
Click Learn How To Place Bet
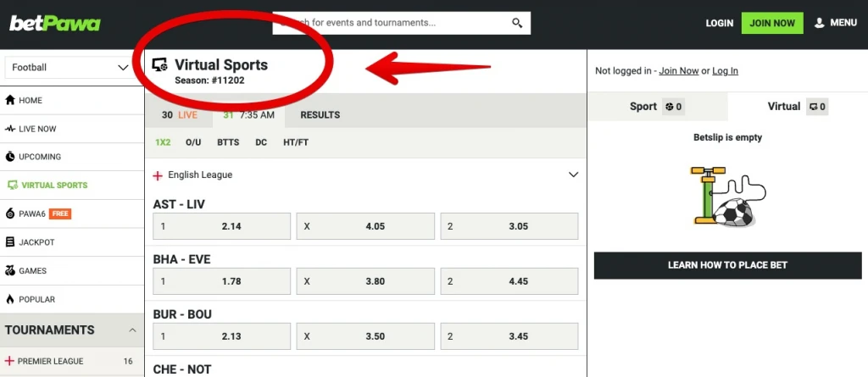pyautogui.click(x=727, y=265)
